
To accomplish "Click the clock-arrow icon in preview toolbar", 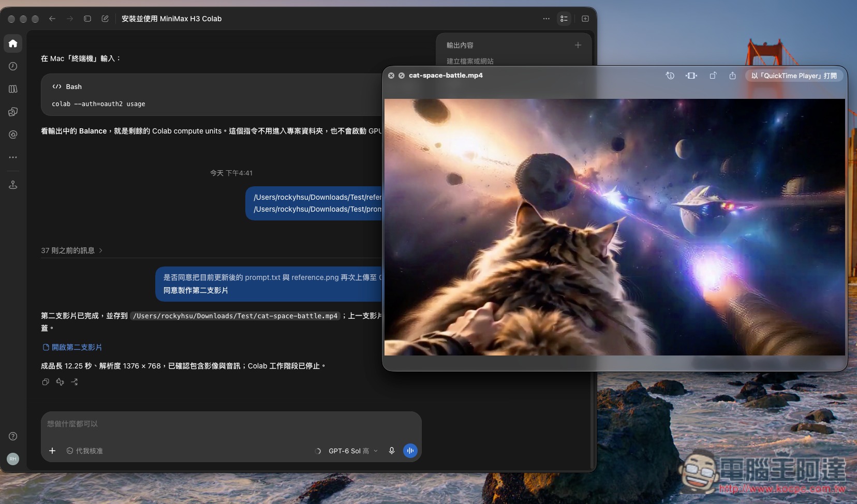I will 670,76.
